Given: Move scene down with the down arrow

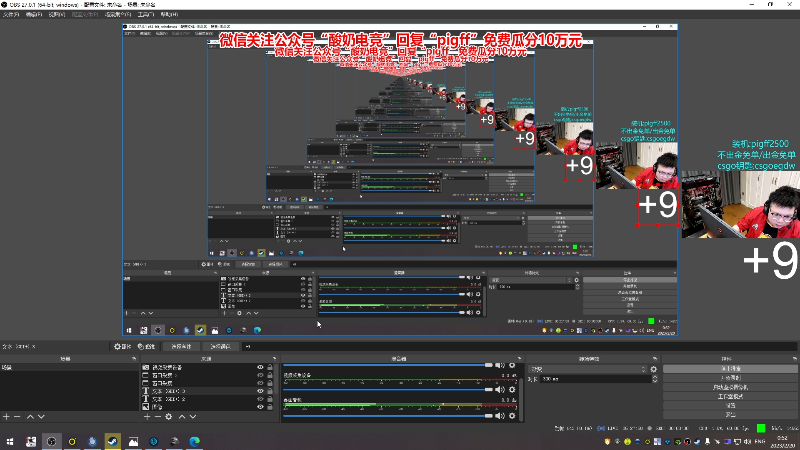Looking at the screenshot, I should 41,417.
